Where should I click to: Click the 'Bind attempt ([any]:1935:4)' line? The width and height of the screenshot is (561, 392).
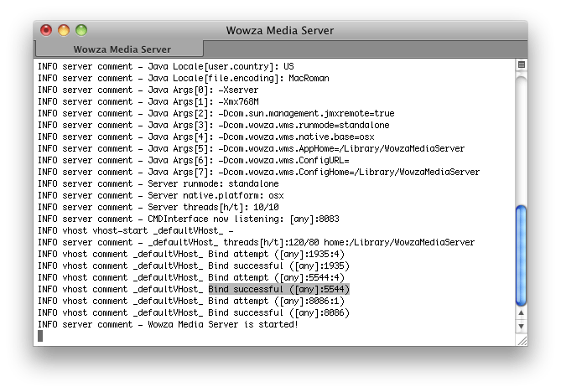(x=191, y=254)
